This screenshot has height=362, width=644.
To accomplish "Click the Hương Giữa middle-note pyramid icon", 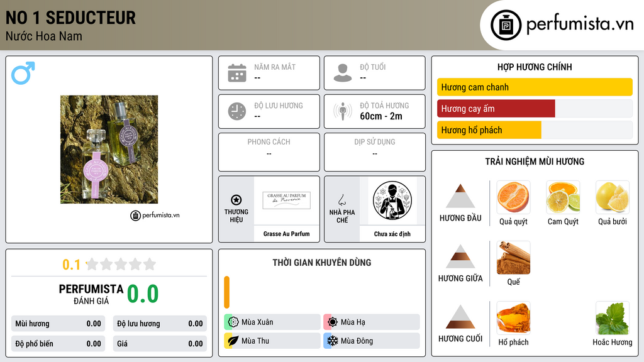I will (x=460, y=256).
